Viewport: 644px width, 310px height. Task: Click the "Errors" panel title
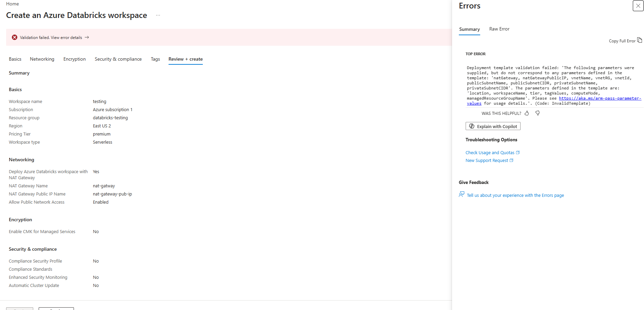pyautogui.click(x=470, y=6)
